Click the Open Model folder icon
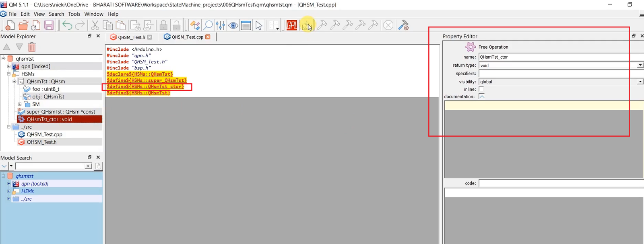The image size is (644, 244). 23,25
